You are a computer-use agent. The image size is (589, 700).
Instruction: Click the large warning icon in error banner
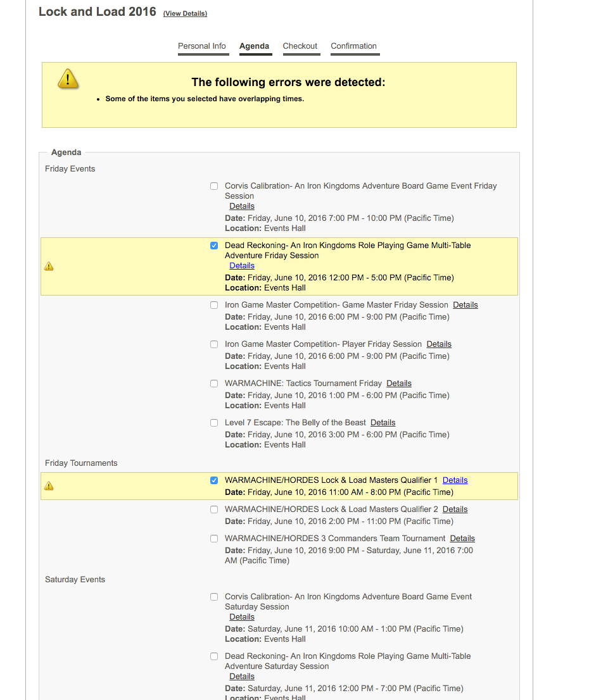tap(68, 78)
